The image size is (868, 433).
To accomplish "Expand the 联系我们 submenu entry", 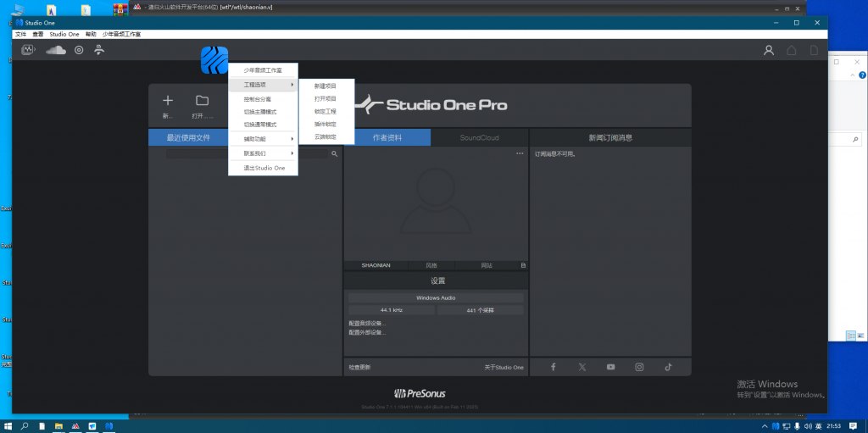I will (263, 153).
